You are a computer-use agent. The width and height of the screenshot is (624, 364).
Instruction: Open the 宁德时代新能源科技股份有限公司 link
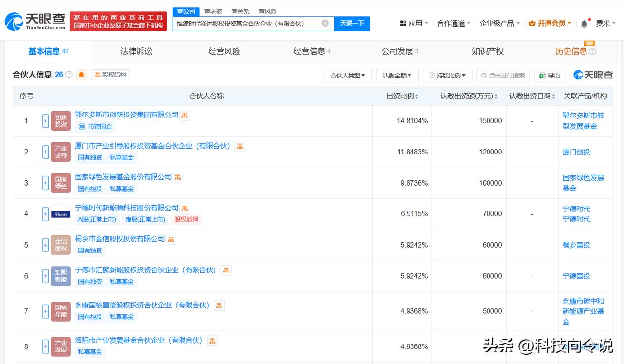127,208
